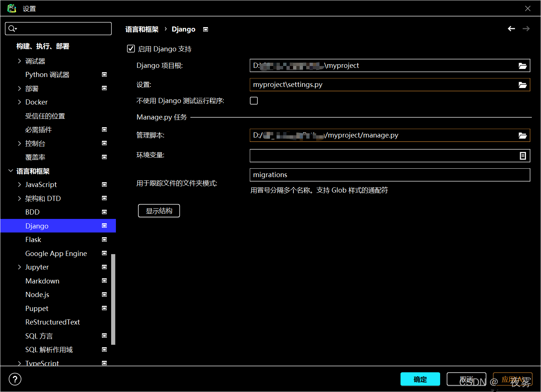The image size is (541, 392).
Task: Expand the 调试器 tree node
Action: [19, 61]
